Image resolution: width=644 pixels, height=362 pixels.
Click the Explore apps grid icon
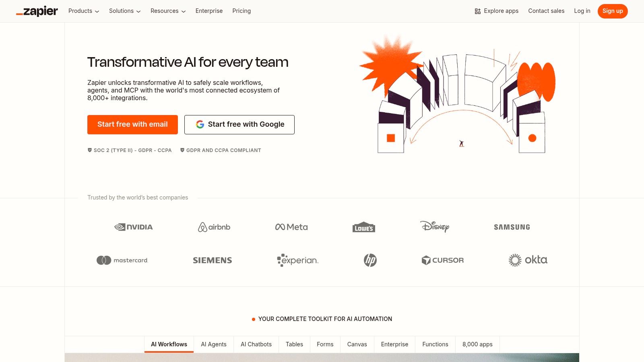(478, 11)
